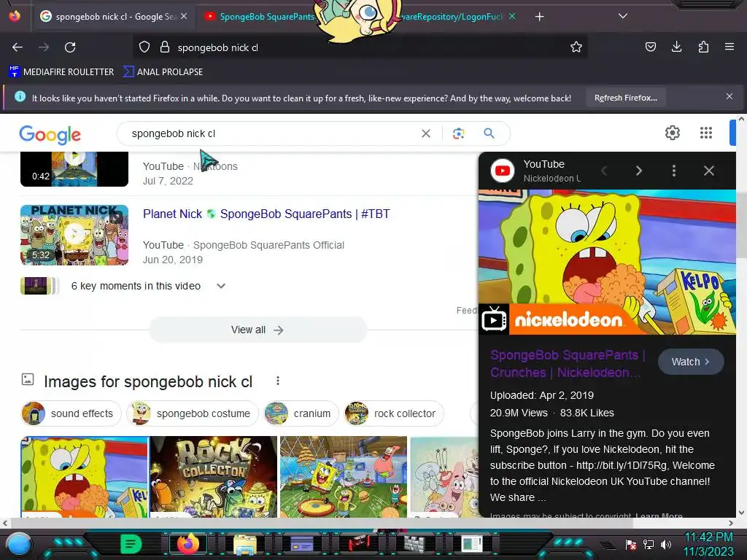The height and width of the screenshot is (560, 747).
Task: Open the Firefox extensions menu
Action: (x=703, y=47)
